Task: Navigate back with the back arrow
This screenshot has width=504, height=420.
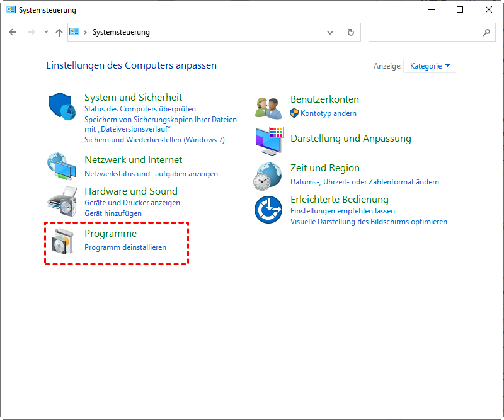Action: pos(13,32)
